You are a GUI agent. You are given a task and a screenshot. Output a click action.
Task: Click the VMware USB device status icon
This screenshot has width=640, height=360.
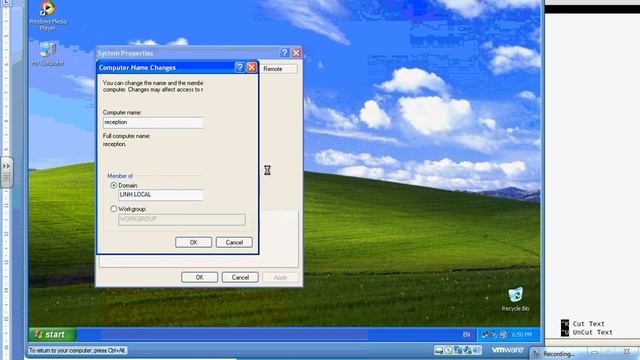[x=467, y=350]
